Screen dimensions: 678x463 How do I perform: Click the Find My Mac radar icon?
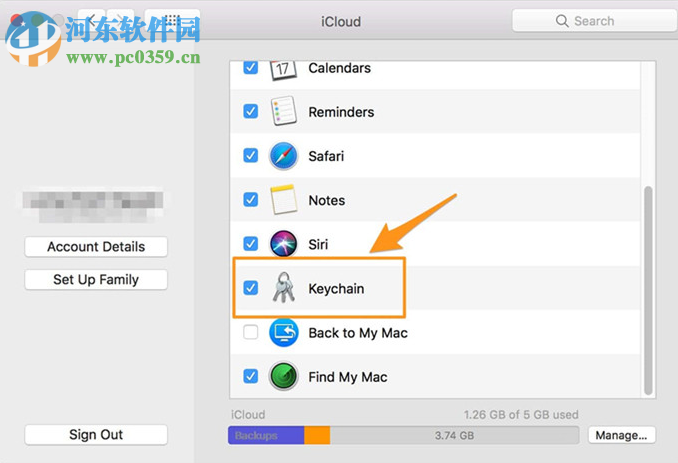click(283, 376)
